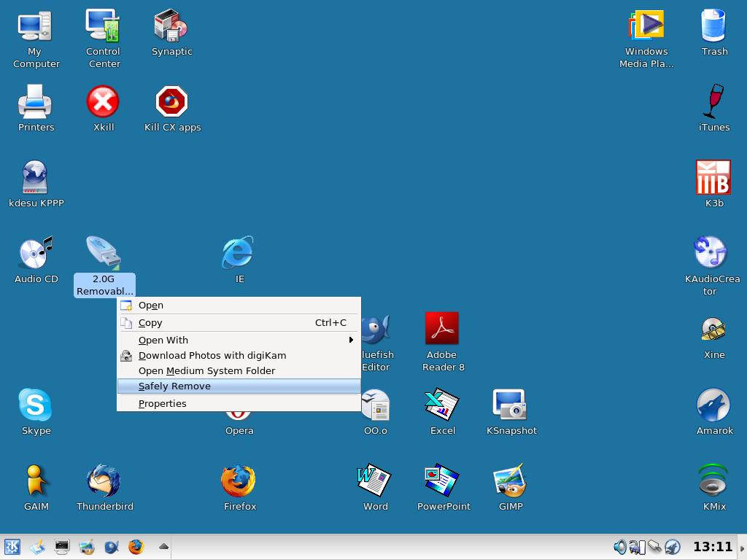Screen dimensions: 747x560
Task: Open the Synaptic package manager icon
Action: (171, 26)
